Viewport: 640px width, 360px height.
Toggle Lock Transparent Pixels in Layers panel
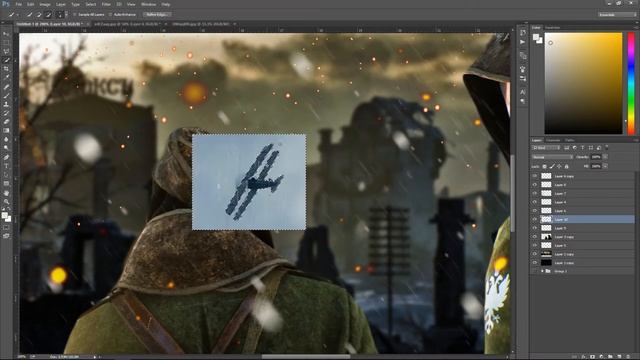(x=544, y=167)
